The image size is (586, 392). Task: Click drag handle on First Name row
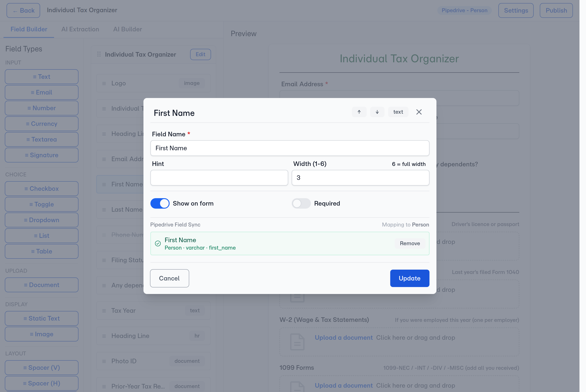pos(104,184)
